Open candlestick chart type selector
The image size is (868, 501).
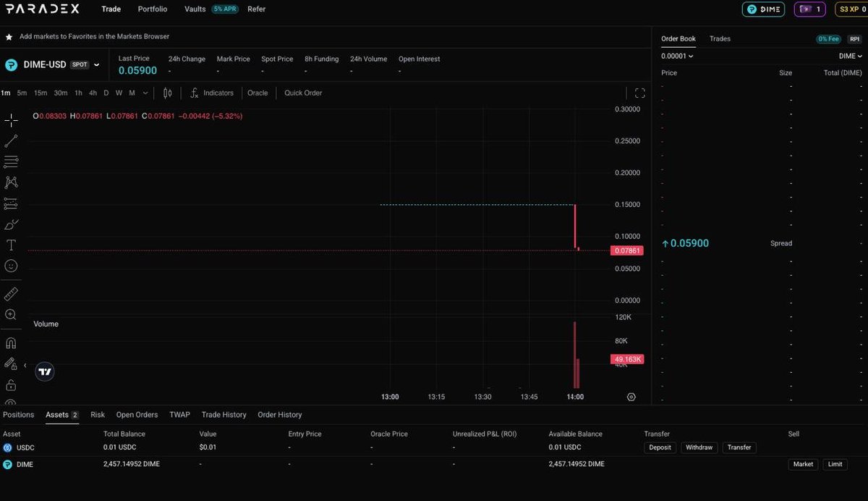[x=168, y=93]
